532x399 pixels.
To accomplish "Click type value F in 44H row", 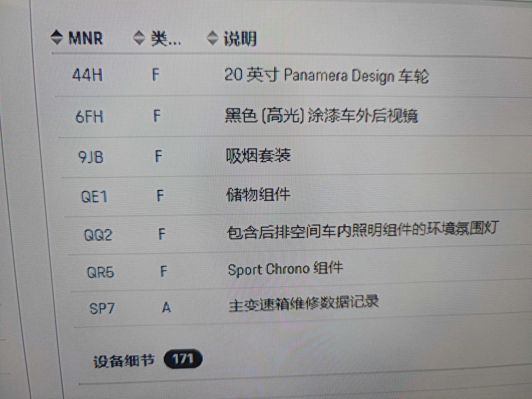I will pos(155,75).
